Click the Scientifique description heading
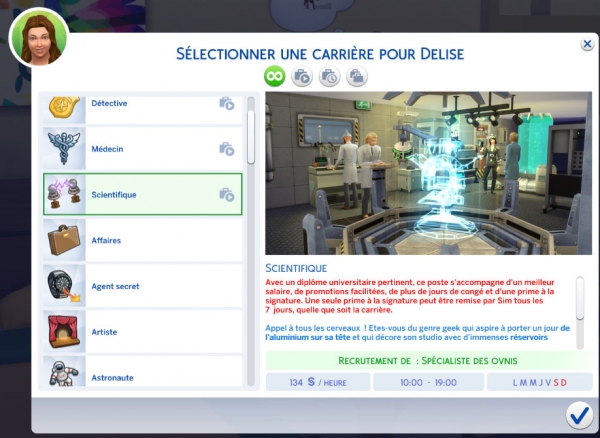This screenshot has width=600, height=438. [x=296, y=268]
